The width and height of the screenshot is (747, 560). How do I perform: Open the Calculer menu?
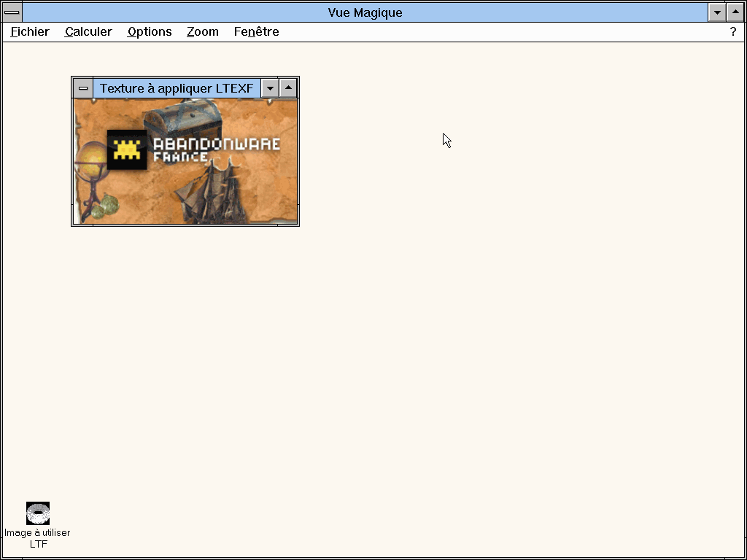88,32
